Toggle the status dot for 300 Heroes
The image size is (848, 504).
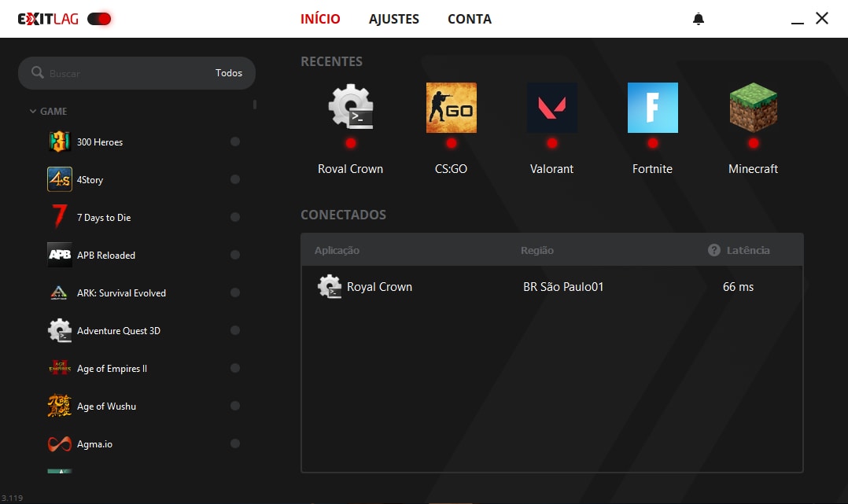click(x=234, y=142)
